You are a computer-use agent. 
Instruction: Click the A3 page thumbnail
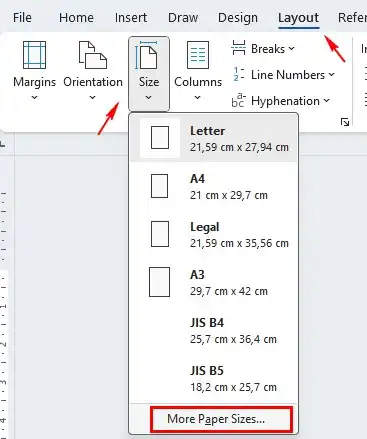pyautogui.click(x=159, y=282)
